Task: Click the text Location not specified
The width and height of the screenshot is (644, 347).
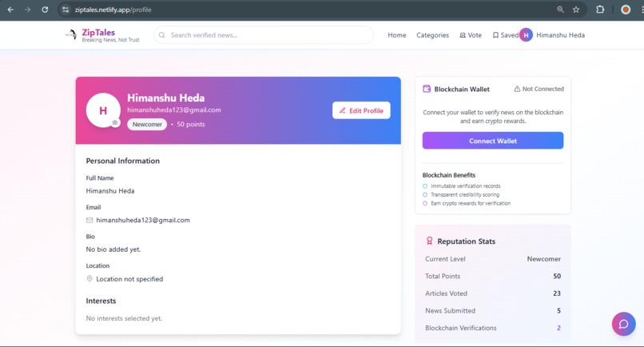Action: 129,279
